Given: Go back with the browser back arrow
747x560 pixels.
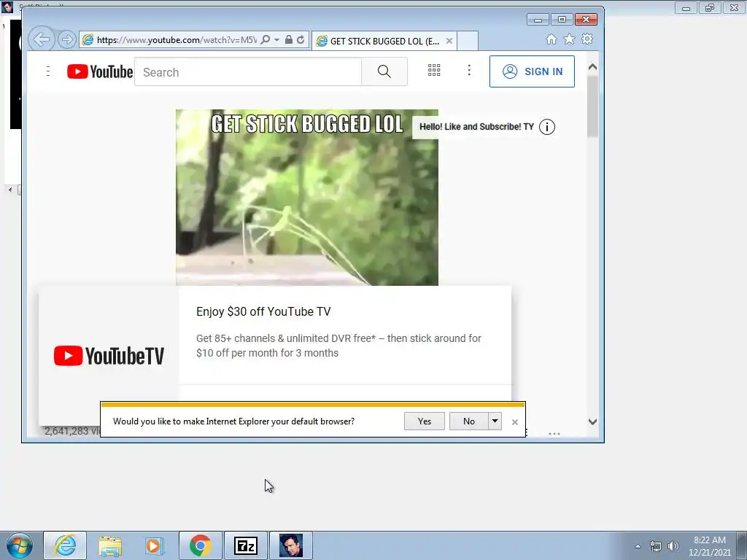Looking at the screenshot, I should coord(41,39).
